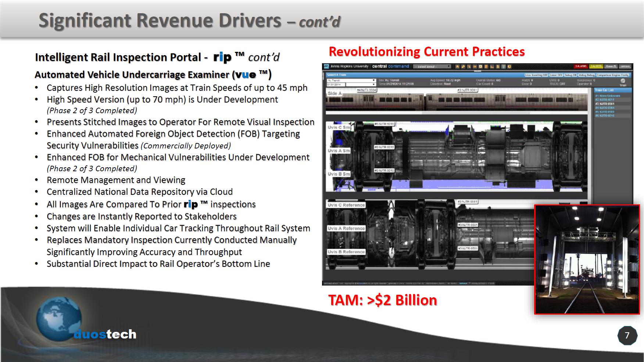The width and height of the screenshot is (644, 362).
Task: Toggle the Live Scrolling OFF button
Action: [536, 75]
